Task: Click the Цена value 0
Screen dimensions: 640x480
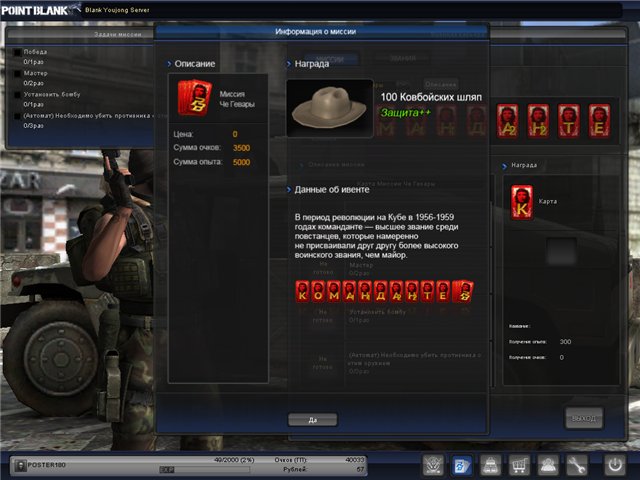Action: click(235, 134)
